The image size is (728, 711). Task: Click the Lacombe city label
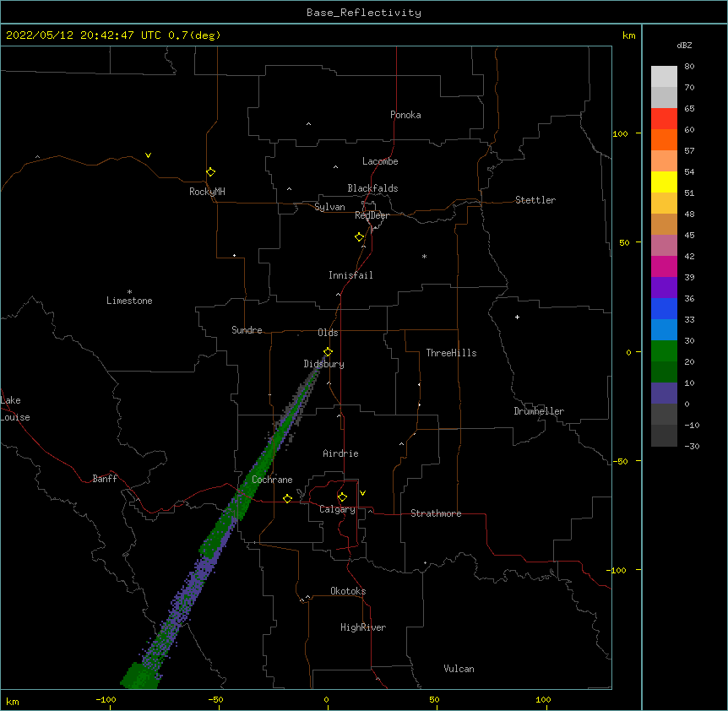tap(380, 161)
